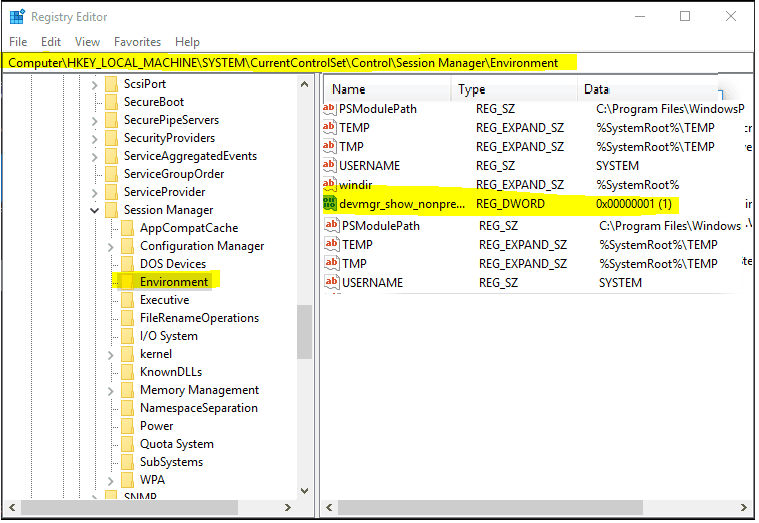Expand the ServiceProvider tree node
Image resolution: width=759 pixels, height=523 pixels.
coord(94,193)
